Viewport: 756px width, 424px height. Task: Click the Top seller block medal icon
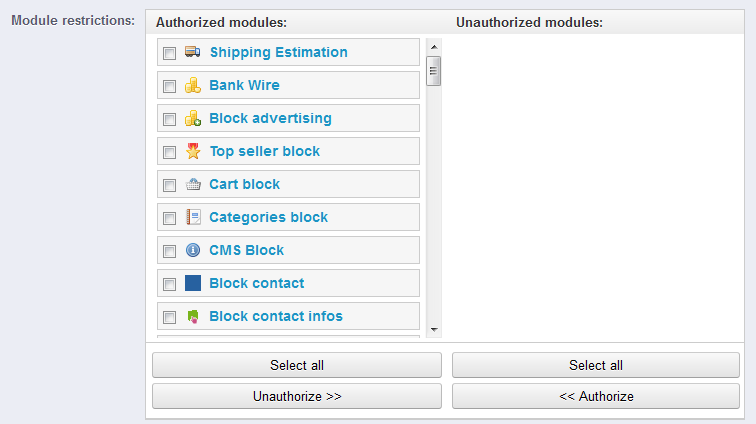193,151
